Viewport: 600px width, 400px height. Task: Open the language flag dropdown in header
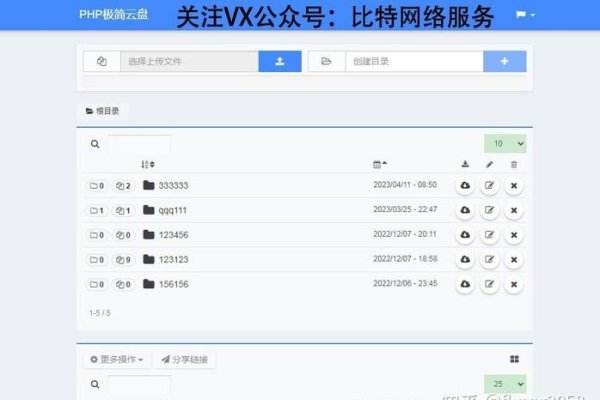pyautogui.click(x=525, y=15)
